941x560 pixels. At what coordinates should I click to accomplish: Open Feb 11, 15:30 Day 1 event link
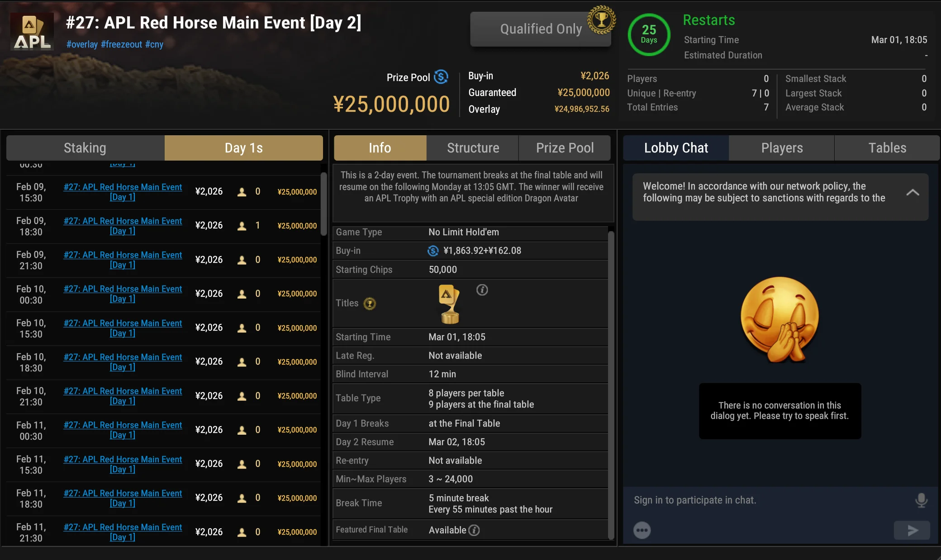click(123, 464)
